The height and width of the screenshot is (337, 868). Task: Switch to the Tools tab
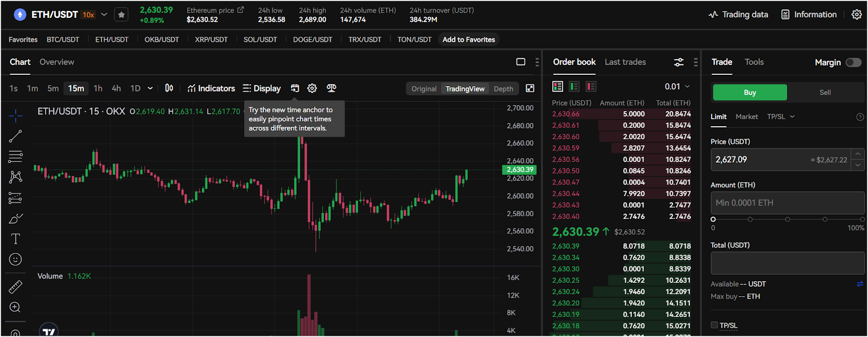click(x=754, y=62)
